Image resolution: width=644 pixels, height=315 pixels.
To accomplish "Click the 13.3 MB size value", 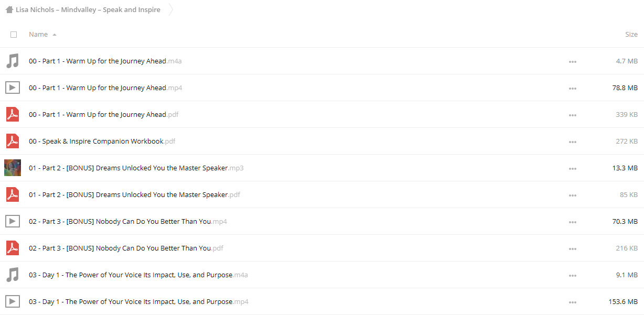I will point(625,168).
